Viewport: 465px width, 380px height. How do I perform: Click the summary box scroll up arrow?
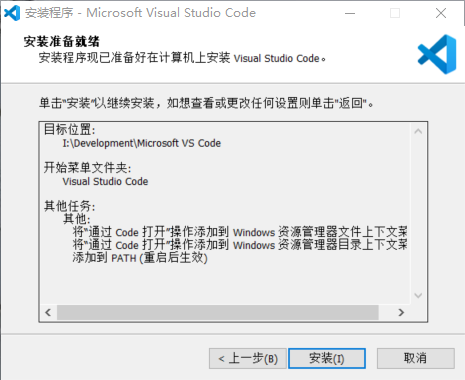pos(418,131)
